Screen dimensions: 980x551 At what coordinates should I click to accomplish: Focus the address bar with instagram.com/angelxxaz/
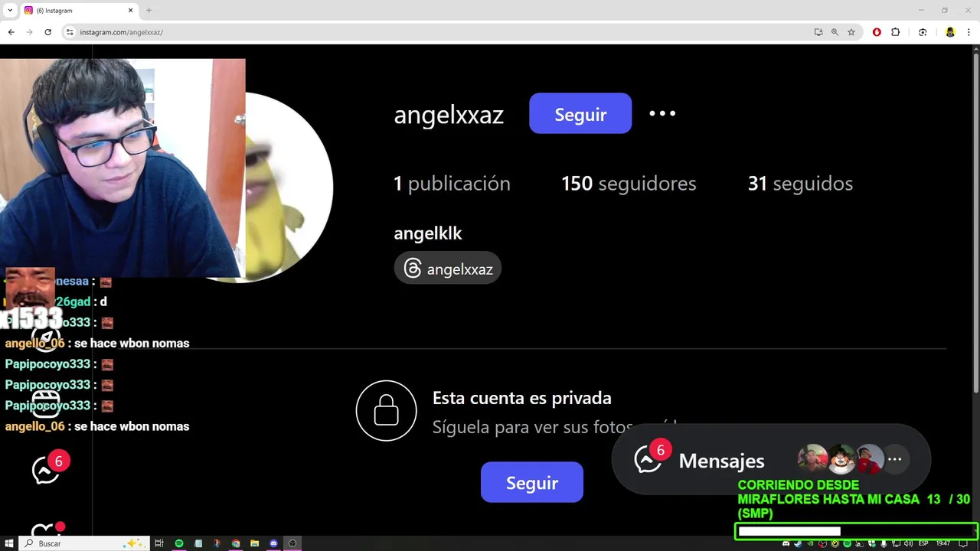(x=444, y=32)
